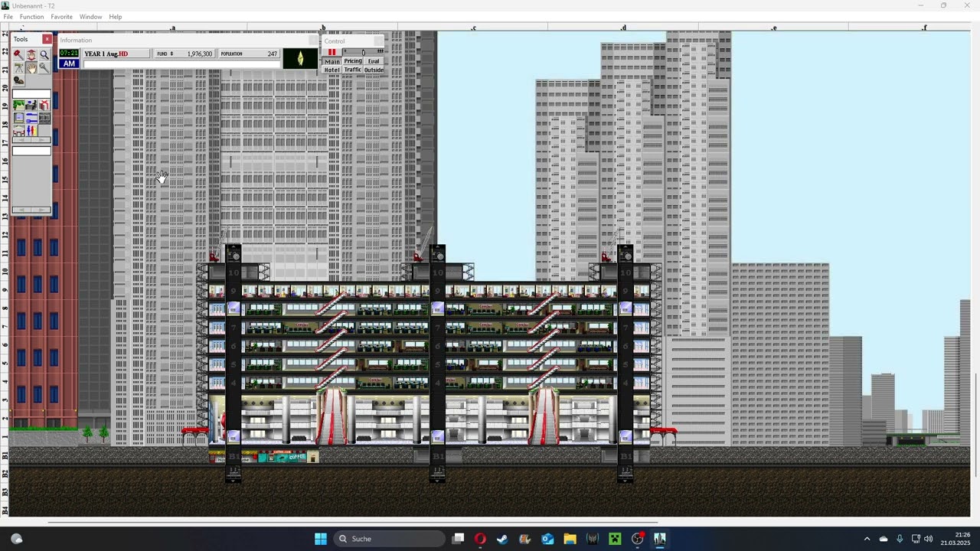Select the pink-red tool next to bulldoze
Screen dimensions: 980x551
(31, 55)
